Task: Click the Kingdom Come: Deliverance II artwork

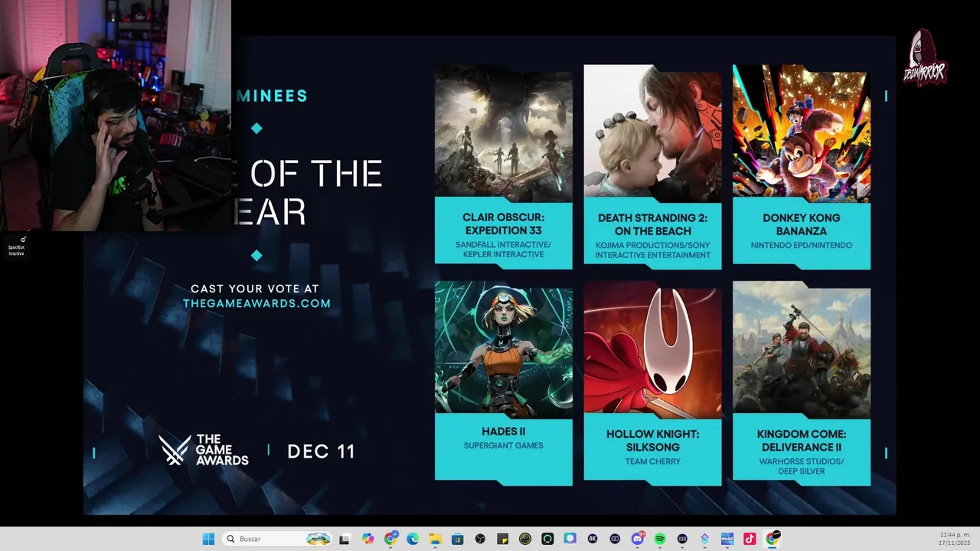Action: click(x=802, y=351)
